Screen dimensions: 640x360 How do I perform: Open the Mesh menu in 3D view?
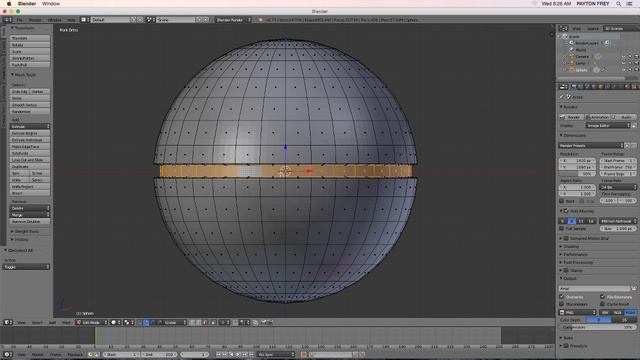[66, 322]
